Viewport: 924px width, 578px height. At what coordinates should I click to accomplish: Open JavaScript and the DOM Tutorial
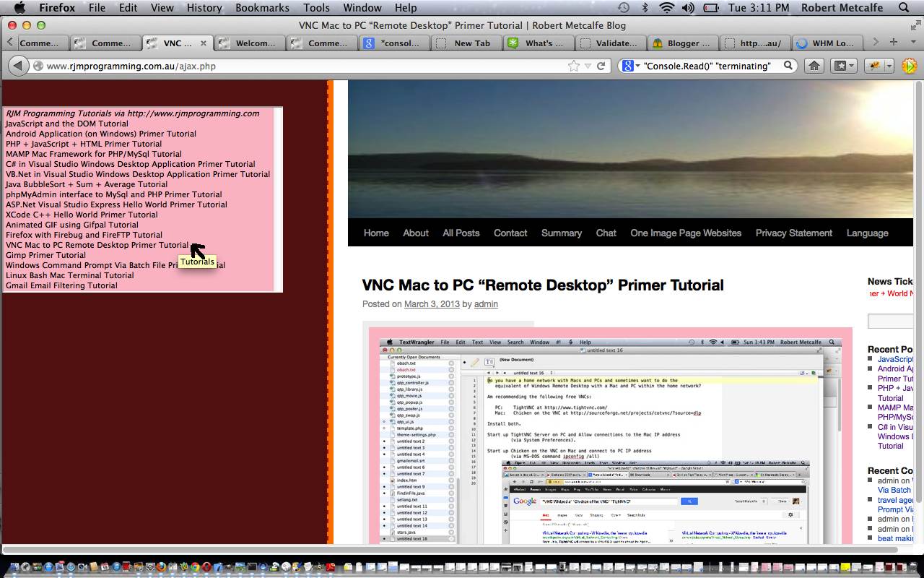pyautogui.click(x=67, y=124)
